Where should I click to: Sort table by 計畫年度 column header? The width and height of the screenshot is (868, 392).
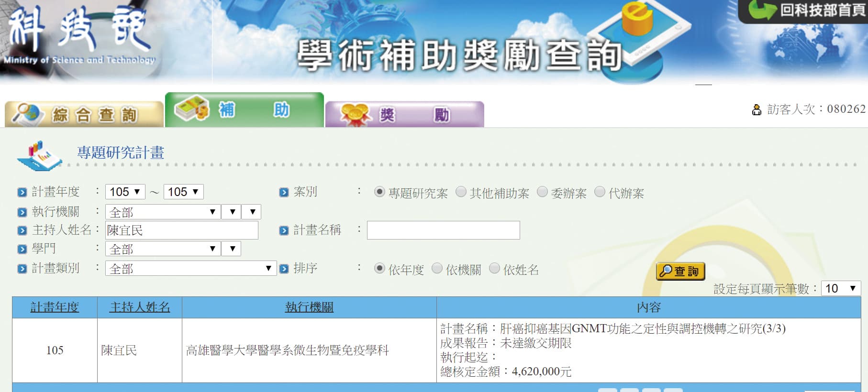point(55,307)
